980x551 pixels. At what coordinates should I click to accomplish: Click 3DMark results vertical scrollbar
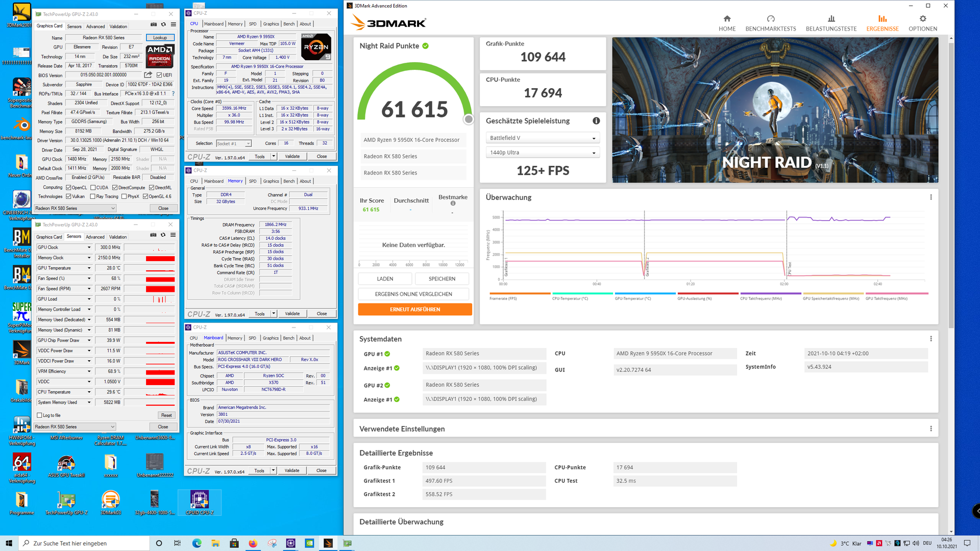pos(951,186)
